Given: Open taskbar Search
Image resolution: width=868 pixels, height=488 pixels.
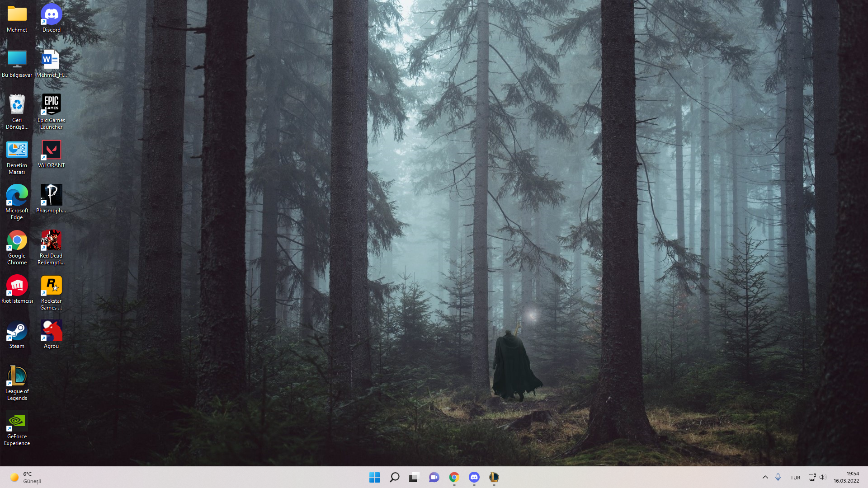Looking at the screenshot, I should pyautogui.click(x=394, y=477).
